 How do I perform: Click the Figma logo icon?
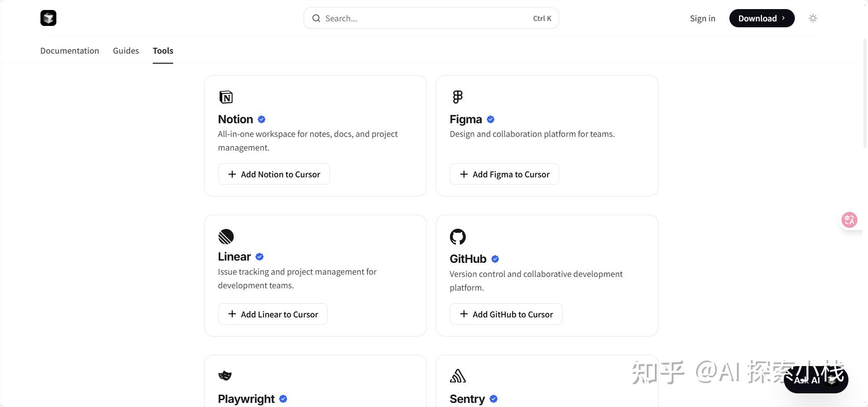[x=458, y=97]
